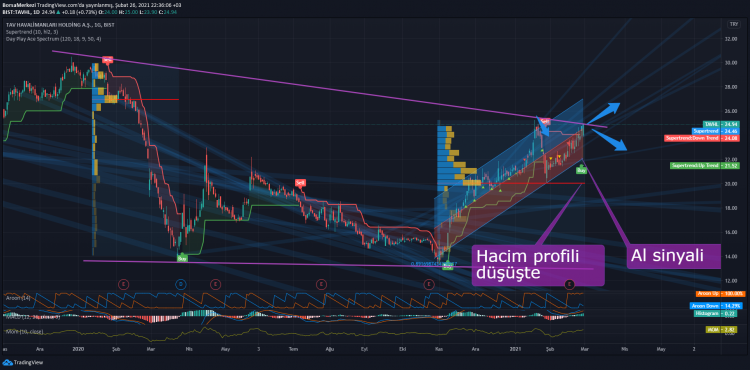This screenshot has width=750, height=370.
Task: Click the green Buy signal near Mar
Action: point(582,170)
